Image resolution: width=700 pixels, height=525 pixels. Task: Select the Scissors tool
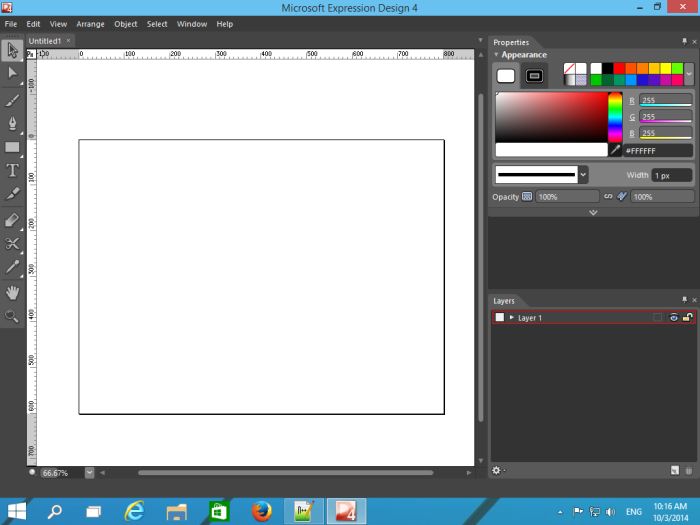tap(12, 243)
